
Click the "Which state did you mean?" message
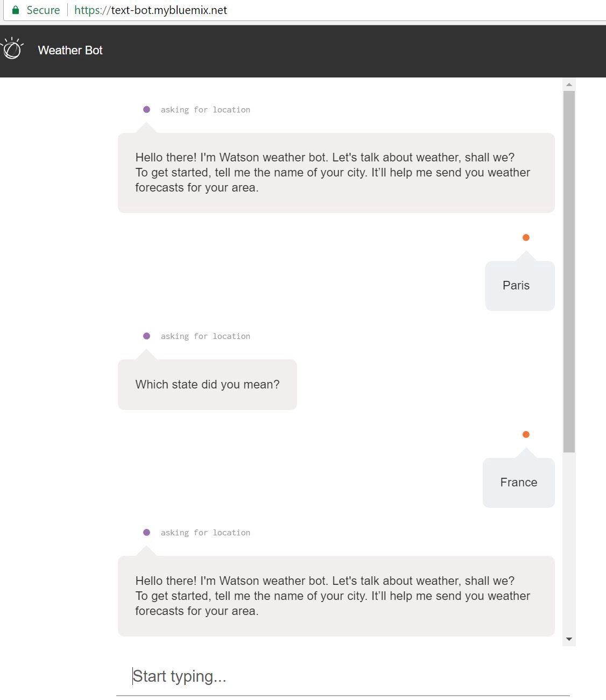point(207,385)
